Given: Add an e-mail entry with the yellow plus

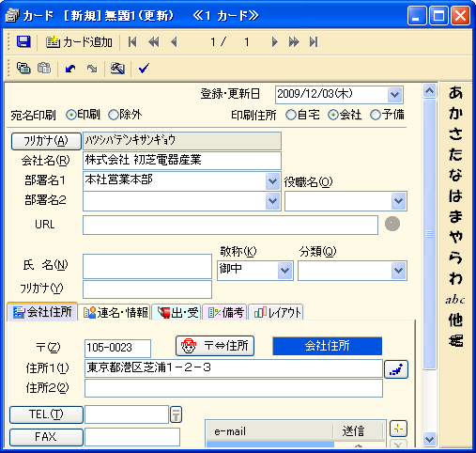Looking at the screenshot, I should click(x=398, y=429).
